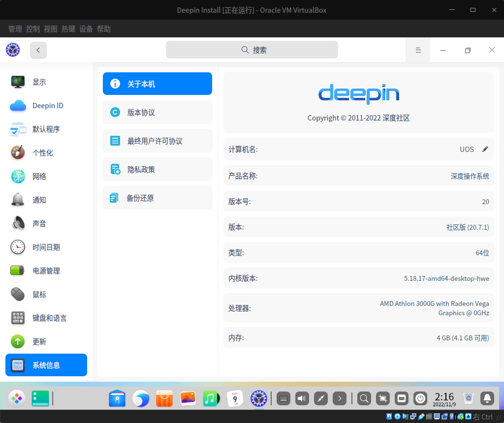The width and height of the screenshot is (504, 423).
Task: Open the volume control in the dock
Action: (302, 398)
